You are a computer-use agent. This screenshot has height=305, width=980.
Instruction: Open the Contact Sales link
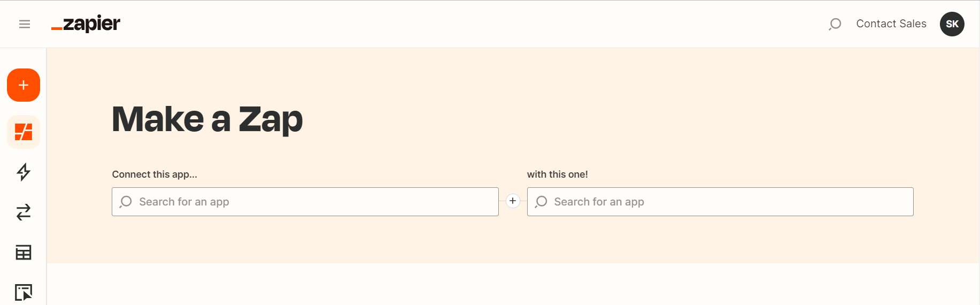[x=891, y=24]
